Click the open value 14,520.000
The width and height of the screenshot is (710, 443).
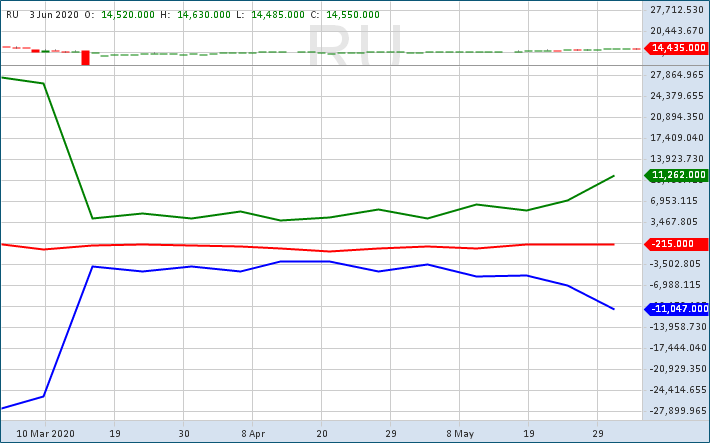(128, 14)
